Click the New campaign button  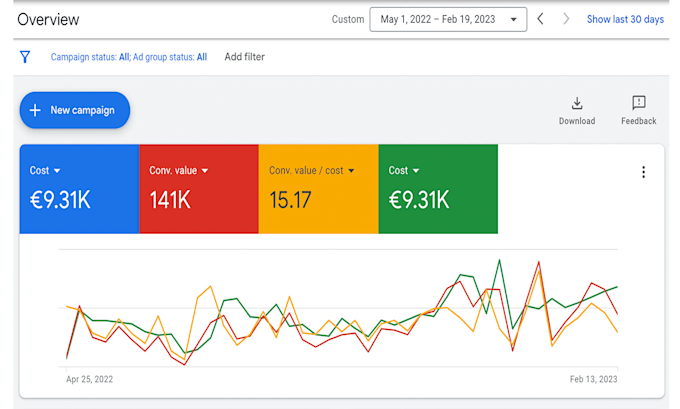[75, 110]
